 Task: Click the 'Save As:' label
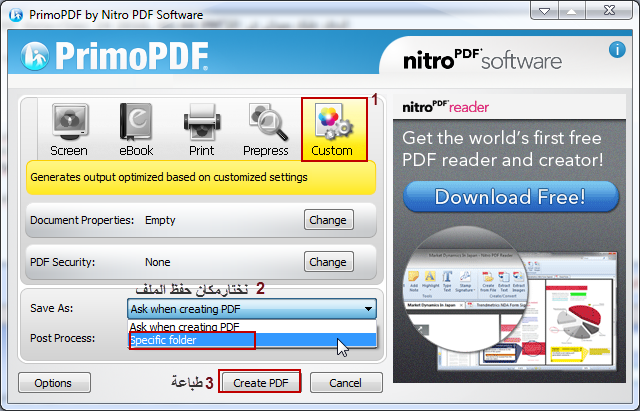coord(51,308)
